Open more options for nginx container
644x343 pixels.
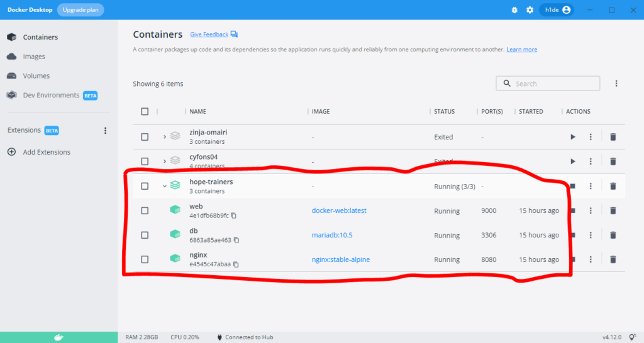[x=591, y=259]
